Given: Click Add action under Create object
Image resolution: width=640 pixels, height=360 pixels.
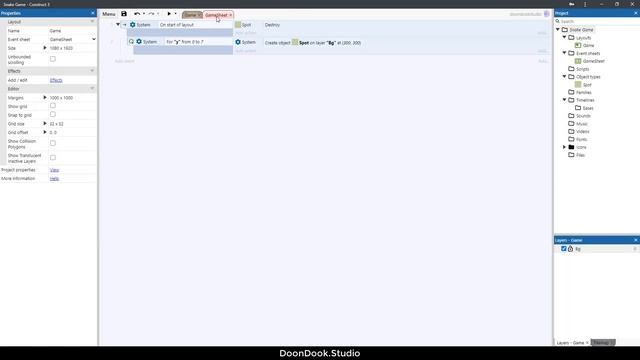Looking at the screenshot, I should [245, 51].
